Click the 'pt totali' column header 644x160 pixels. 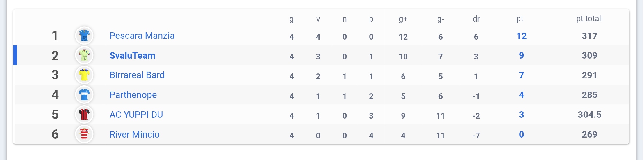(x=589, y=19)
